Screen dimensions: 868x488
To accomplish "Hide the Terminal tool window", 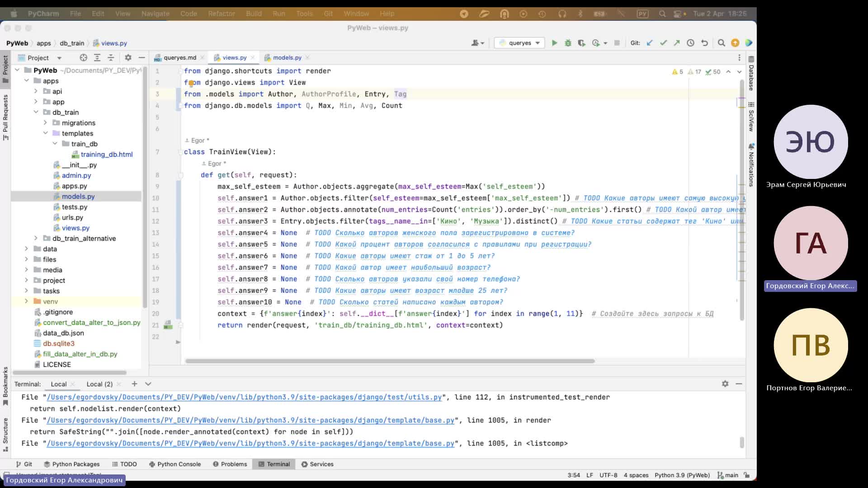I will point(739,384).
